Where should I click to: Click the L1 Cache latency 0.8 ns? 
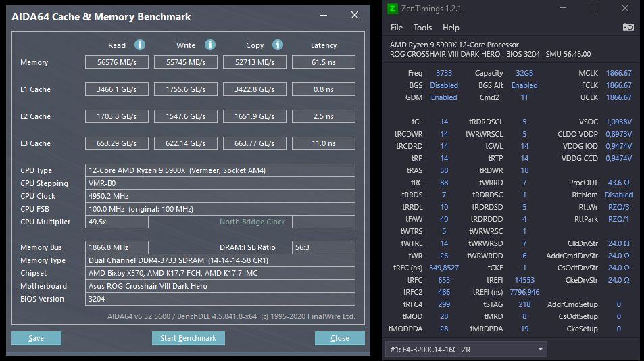coord(324,89)
